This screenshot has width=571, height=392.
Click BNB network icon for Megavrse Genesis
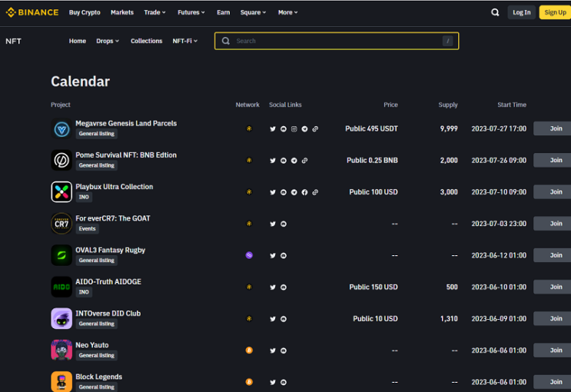[249, 128]
